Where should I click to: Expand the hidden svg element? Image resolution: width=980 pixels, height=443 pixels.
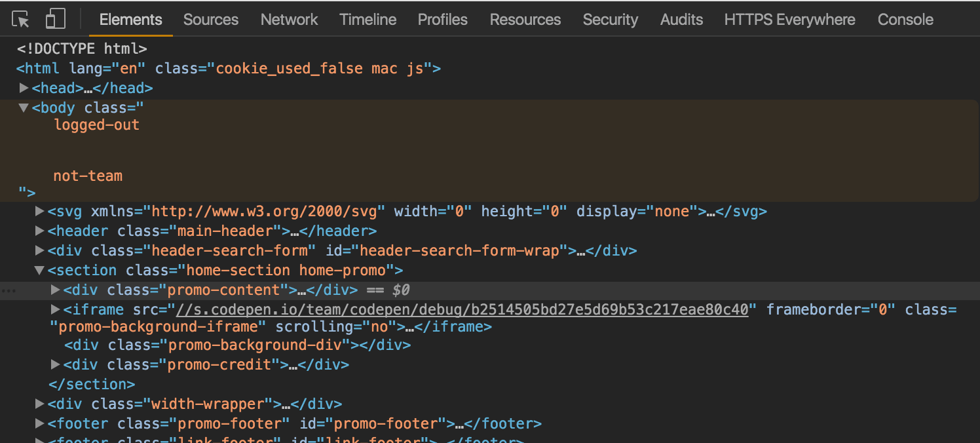39,211
